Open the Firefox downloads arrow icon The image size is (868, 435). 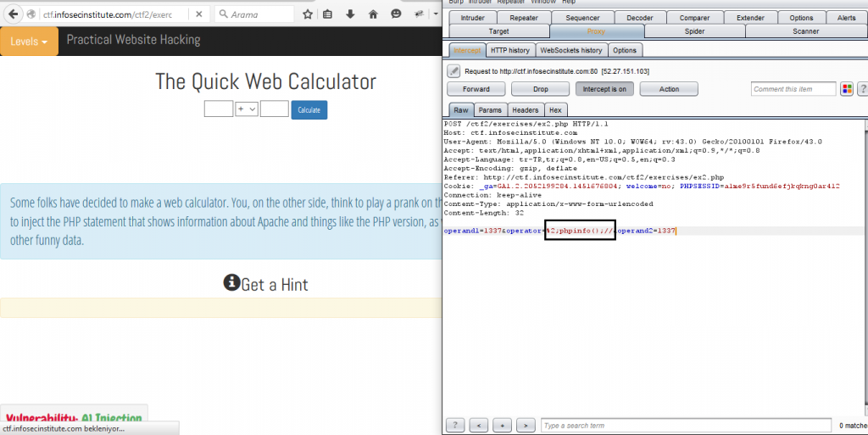350,14
